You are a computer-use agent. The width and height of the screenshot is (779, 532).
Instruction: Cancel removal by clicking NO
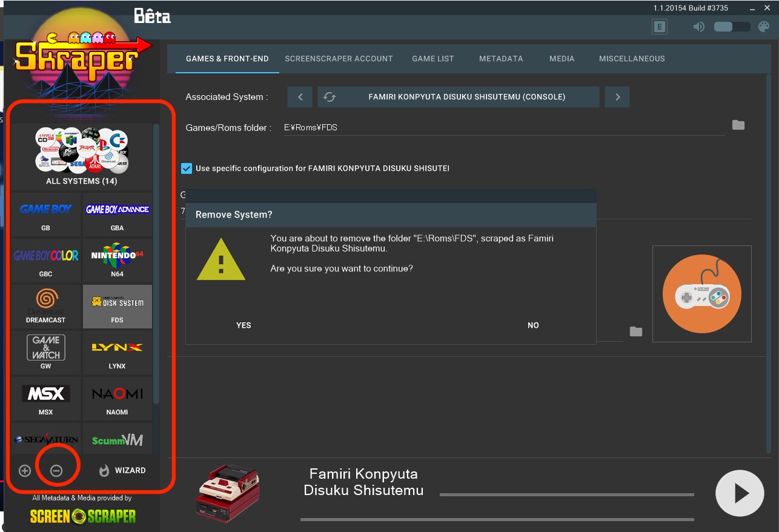(x=533, y=325)
